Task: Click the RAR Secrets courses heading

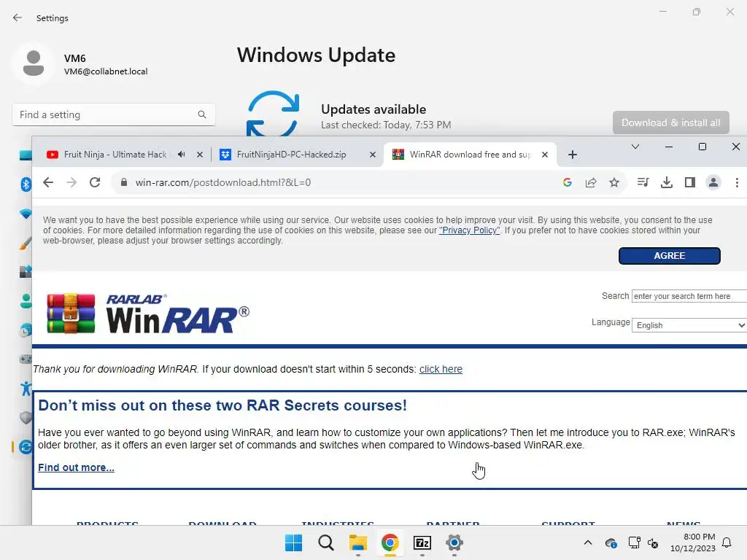Action: pyautogui.click(x=222, y=405)
